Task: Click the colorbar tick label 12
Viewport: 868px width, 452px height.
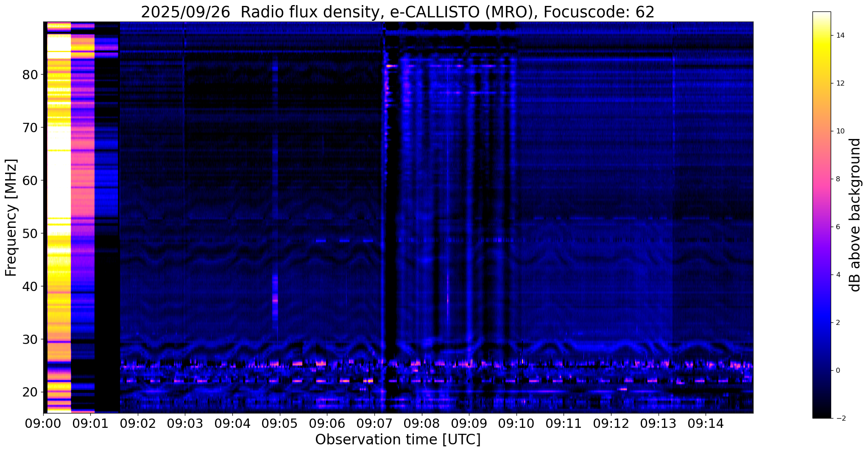Action: pyautogui.click(x=840, y=83)
